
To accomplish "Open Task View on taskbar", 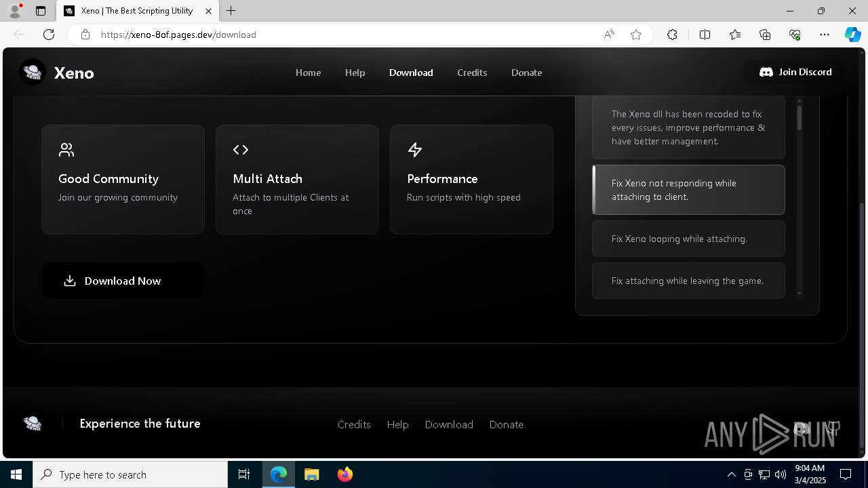I will [x=244, y=474].
